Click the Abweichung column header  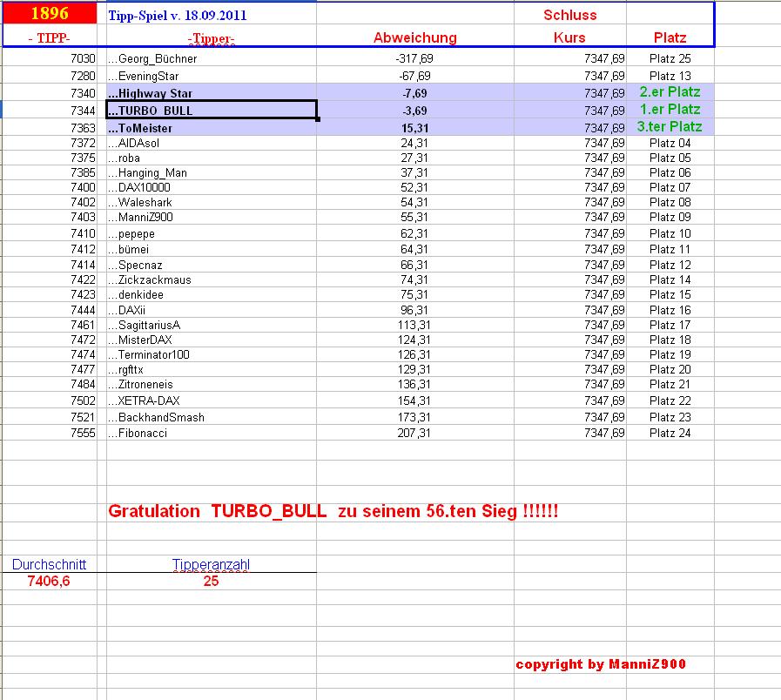point(415,37)
